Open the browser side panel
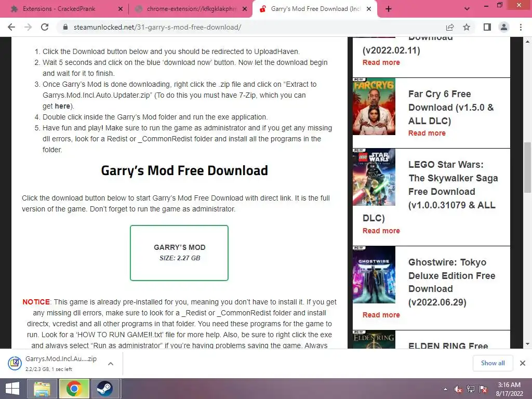 coord(487,27)
